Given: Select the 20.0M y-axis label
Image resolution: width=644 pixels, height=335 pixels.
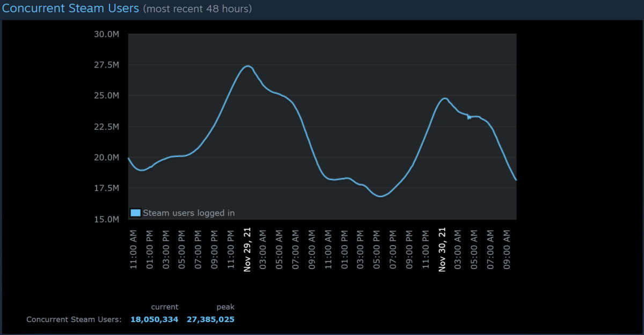Looking at the screenshot, I should (106, 158).
